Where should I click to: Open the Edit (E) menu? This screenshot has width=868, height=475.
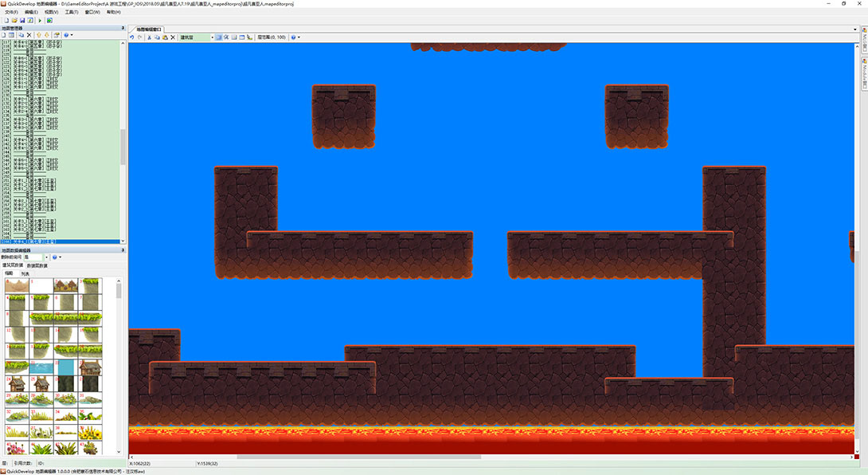32,12
